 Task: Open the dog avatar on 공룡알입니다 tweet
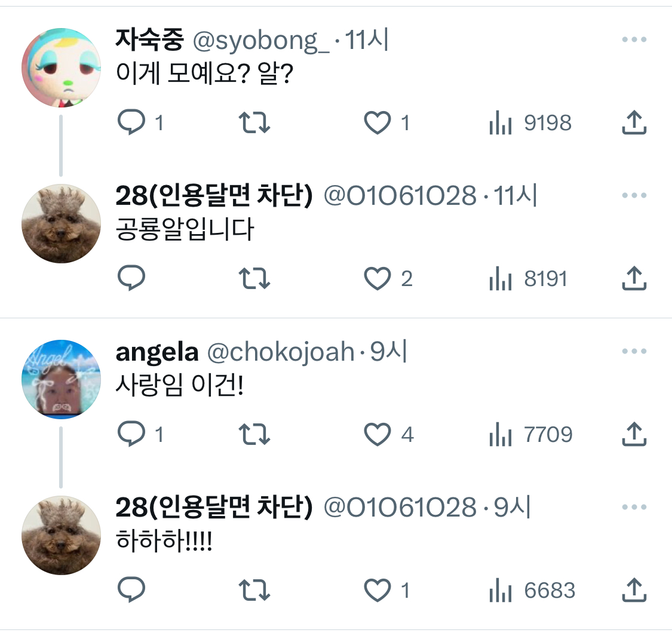click(62, 224)
